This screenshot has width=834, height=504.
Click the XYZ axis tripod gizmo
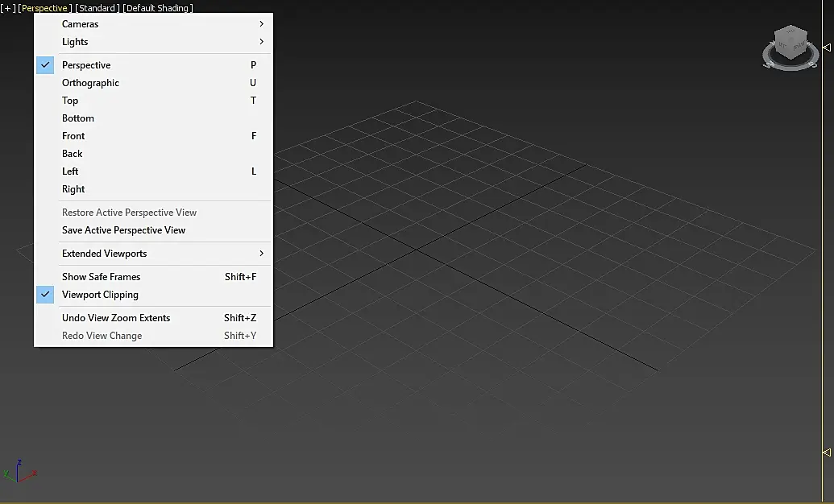click(19, 471)
